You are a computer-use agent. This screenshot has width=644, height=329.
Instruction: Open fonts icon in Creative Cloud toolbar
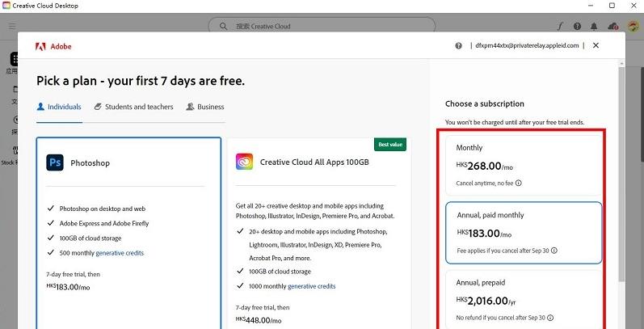point(560,27)
